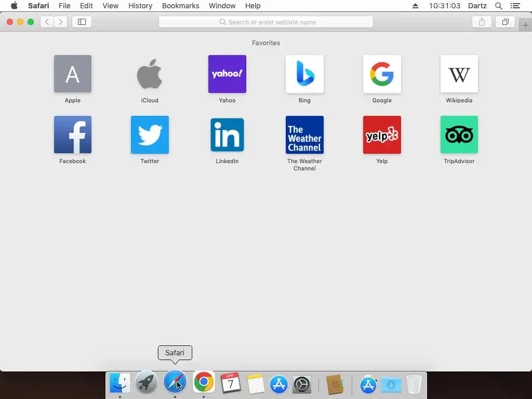Open the Twitter favorite tile
Image resolution: width=532 pixels, height=399 pixels.
(x=150, y=135)
